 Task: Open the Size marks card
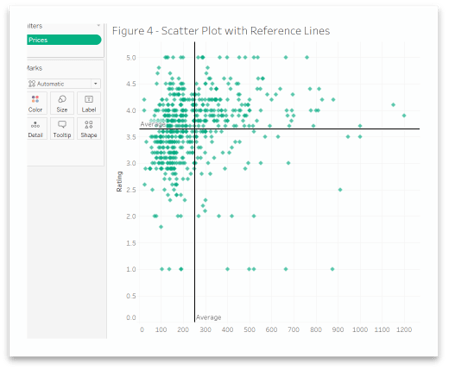point(62,104)
